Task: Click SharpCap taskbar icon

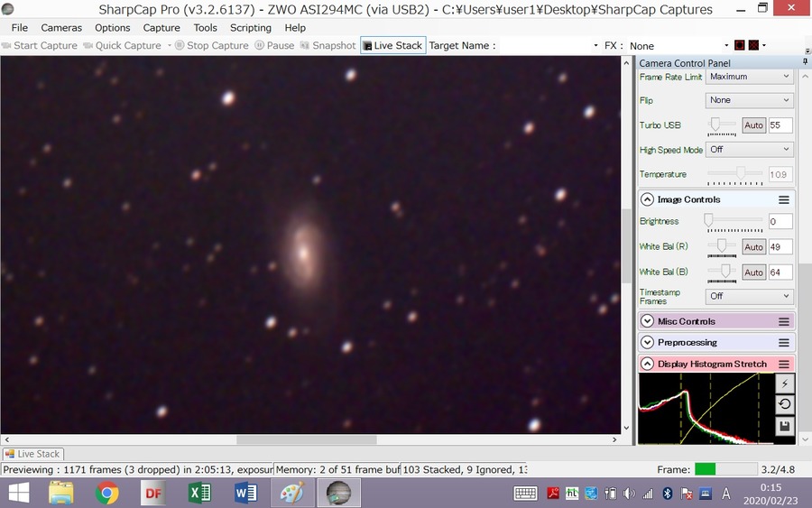Action: pos(338,493)
